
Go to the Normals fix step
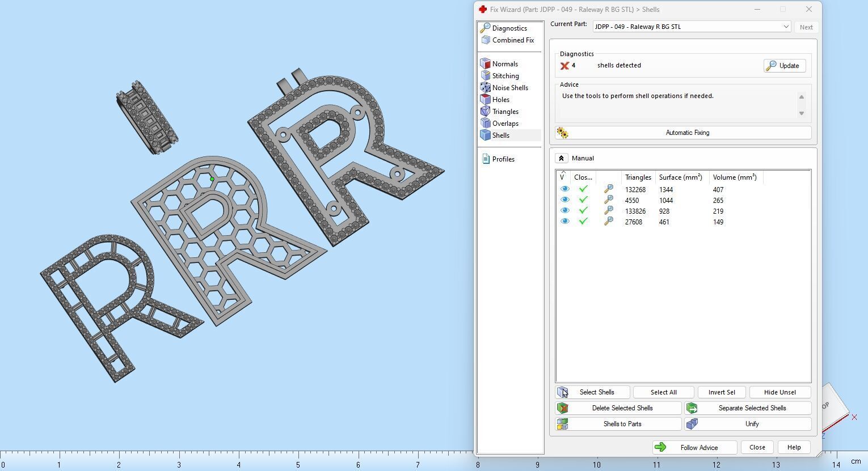tap(504, 64)
